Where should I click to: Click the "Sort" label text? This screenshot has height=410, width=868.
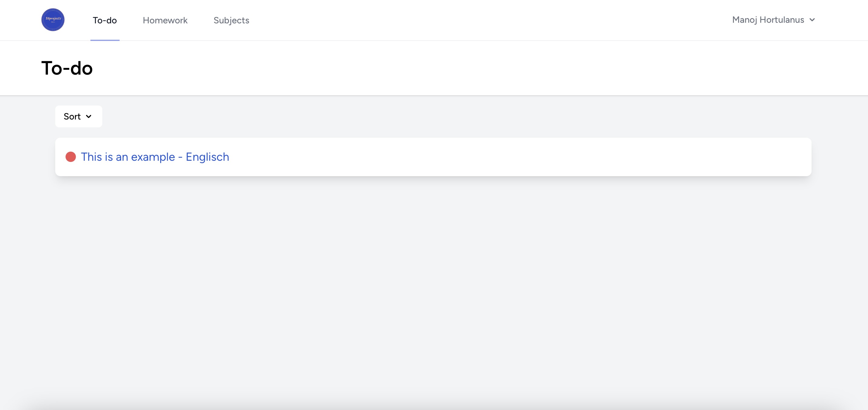[x=72, y=116]
